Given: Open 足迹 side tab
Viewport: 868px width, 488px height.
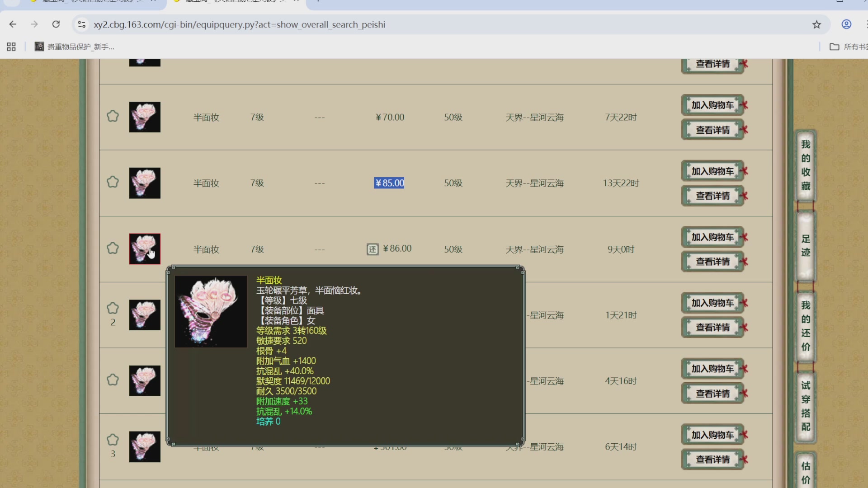Looking at the screenshot, I should point(806,246).
